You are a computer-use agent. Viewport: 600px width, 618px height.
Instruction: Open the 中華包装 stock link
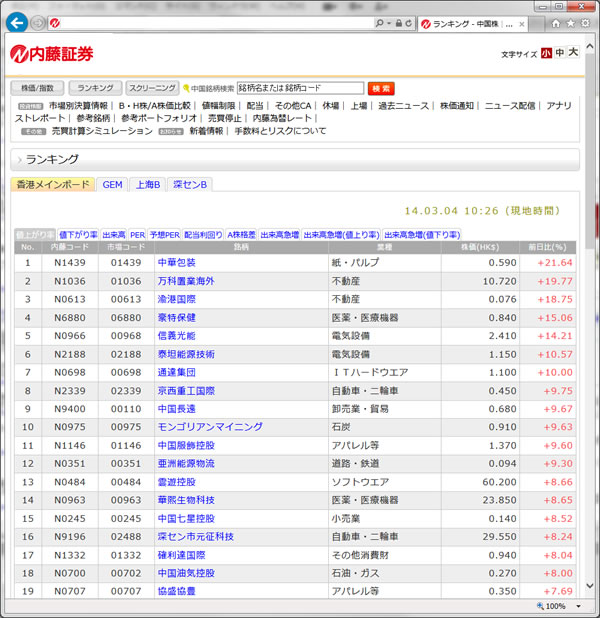pyautogui.click(x=177, y=262)
